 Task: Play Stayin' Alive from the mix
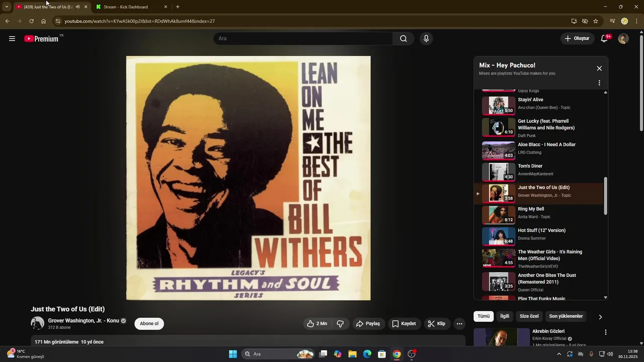[539, 106]
